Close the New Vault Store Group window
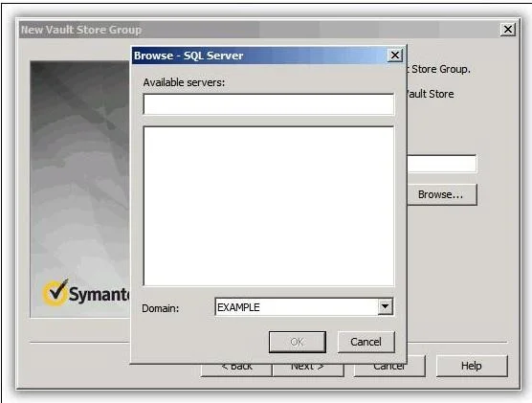The height and width of the screenshot is (403, 532). 508,30
